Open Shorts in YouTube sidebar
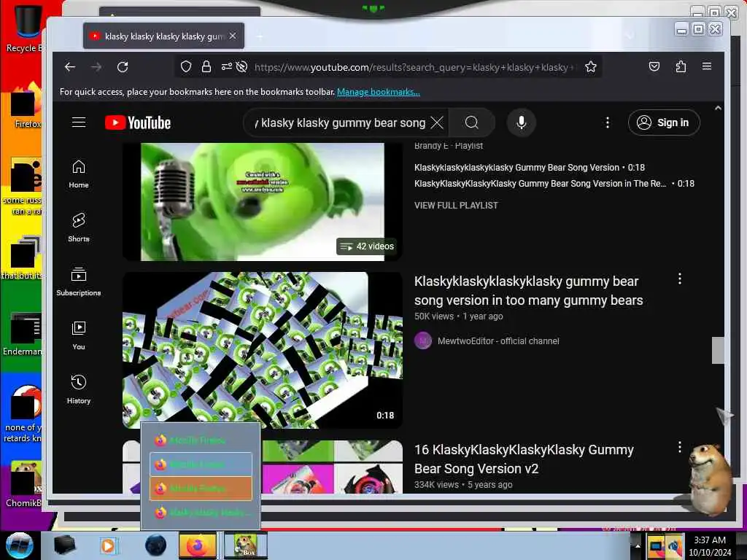The height and width of the screenshot is (560, 747). click(x=79, y=228)
